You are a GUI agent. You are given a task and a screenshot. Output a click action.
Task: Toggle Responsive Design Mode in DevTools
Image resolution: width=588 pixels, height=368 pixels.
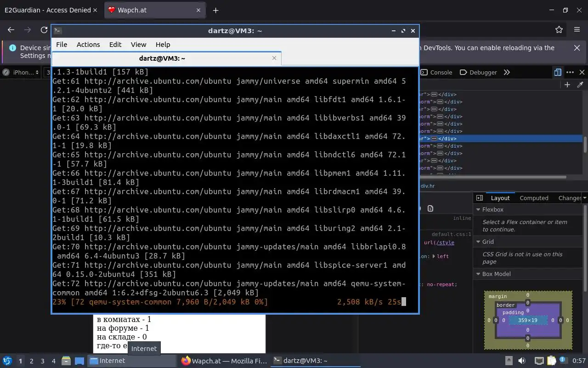click(x=558, y=72)
